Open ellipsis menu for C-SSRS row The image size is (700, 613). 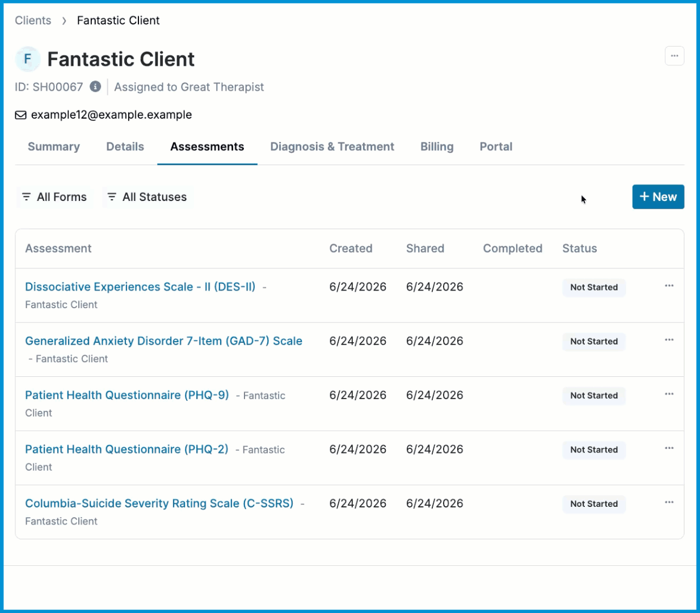tap(669, 502)
